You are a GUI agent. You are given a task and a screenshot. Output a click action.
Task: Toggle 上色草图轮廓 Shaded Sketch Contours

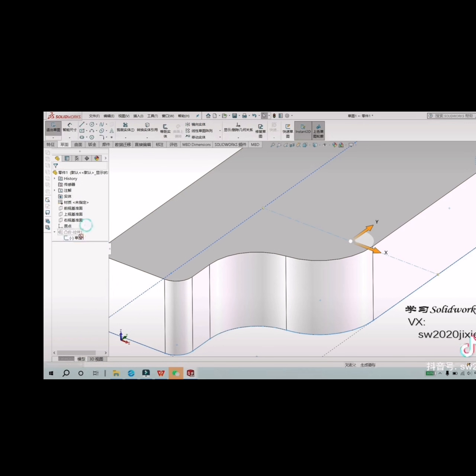click(318, 131)
